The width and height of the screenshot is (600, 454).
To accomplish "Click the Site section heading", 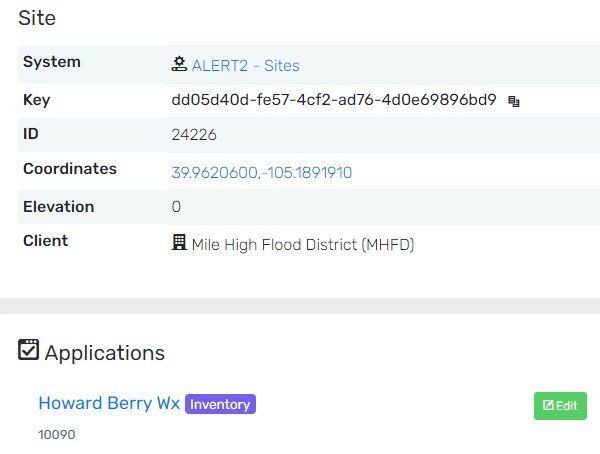I will (37, 18).
